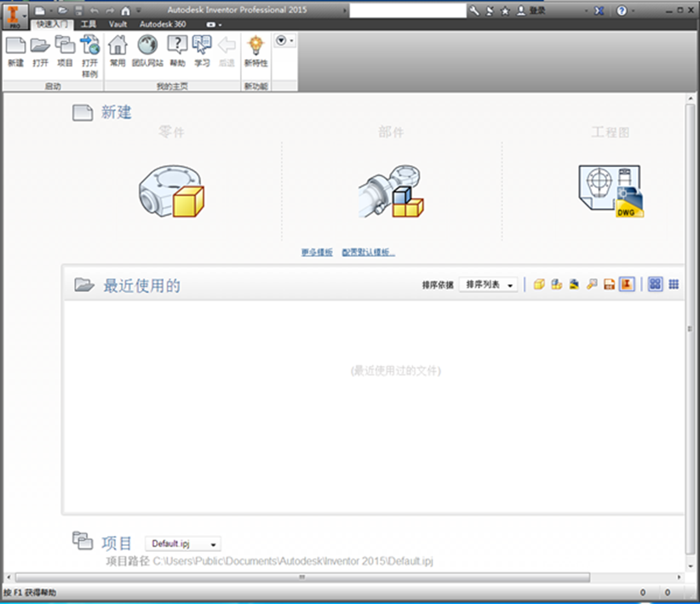This screenshot has width=700, height=604.
Task: Click the Save disk icon in quick access toolbar
Action: click(x=79, y=10)
